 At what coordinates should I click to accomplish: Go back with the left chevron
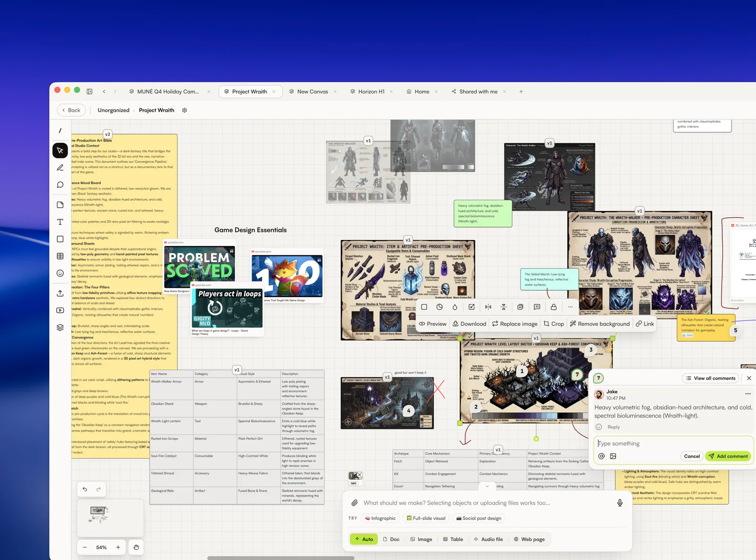pos(104,92)
